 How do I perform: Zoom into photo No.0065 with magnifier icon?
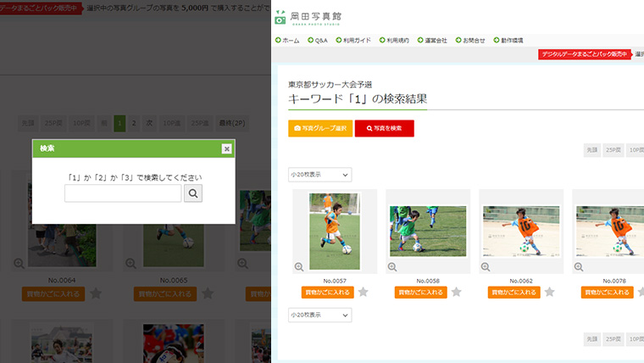click(x=130, y=264)
